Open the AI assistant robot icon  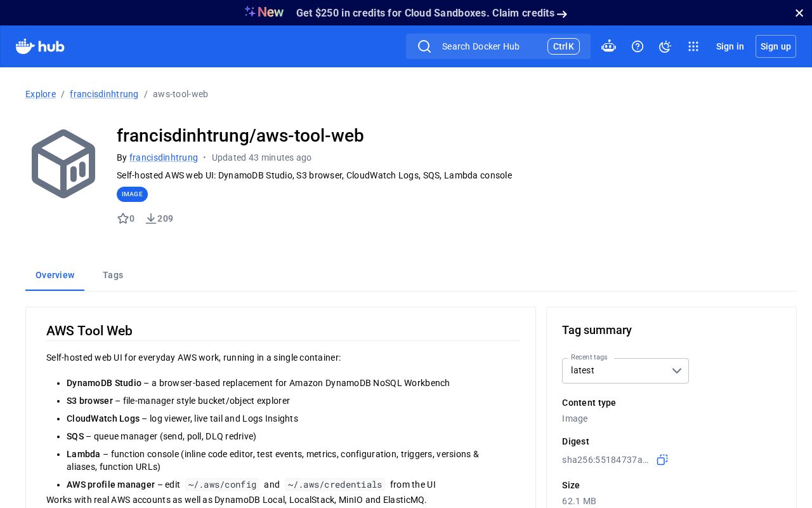tap(608, 46)
